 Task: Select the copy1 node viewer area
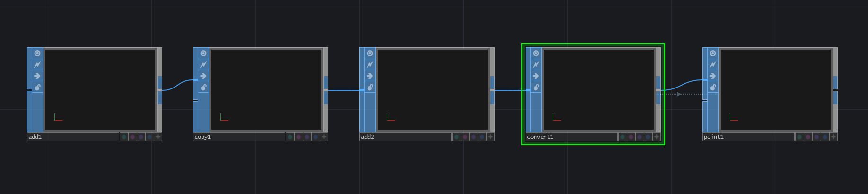pos(266,89)
